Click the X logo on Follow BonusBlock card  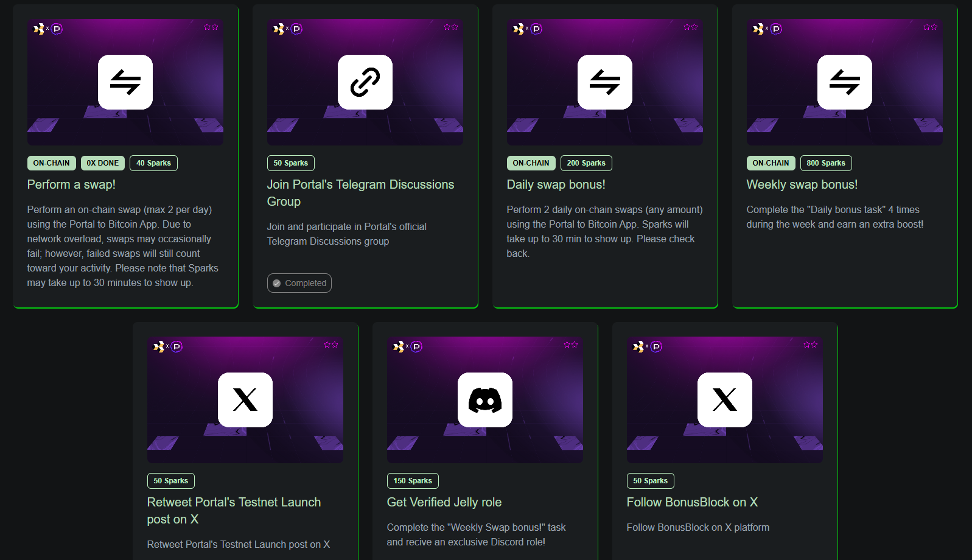coord(725,400)
